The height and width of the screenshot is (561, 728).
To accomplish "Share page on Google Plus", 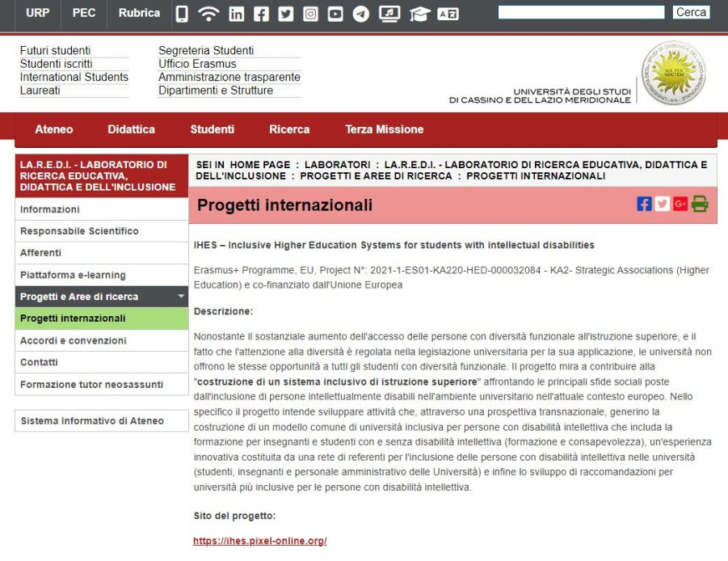I will tap(680, 204).
